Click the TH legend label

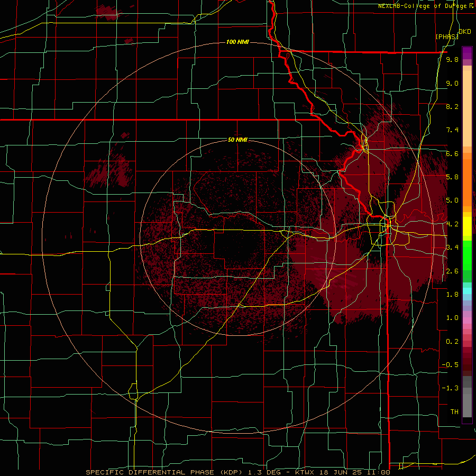(454, 412)
